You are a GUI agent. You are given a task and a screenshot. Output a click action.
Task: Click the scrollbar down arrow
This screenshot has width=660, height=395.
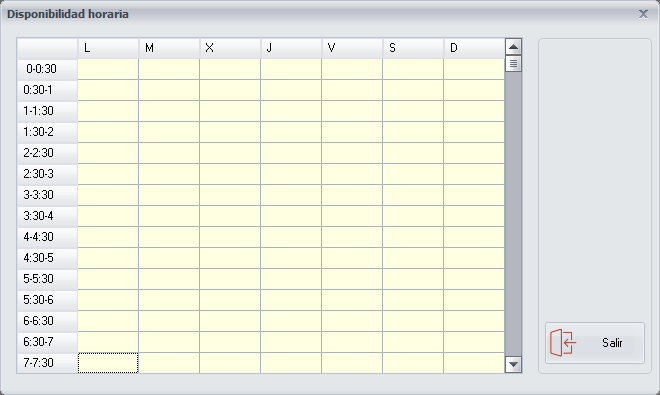coord(513,364)
